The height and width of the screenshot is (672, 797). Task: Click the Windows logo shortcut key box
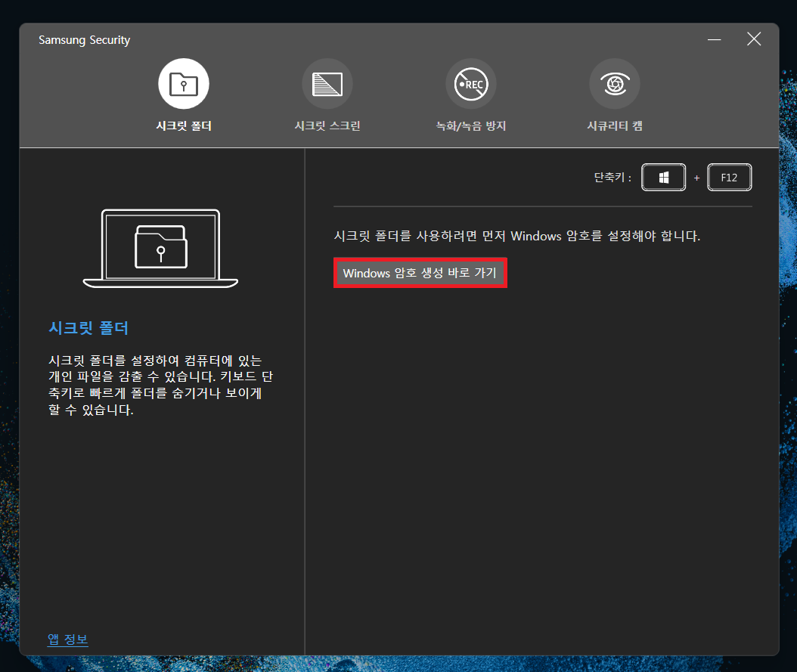pos(663,178)
